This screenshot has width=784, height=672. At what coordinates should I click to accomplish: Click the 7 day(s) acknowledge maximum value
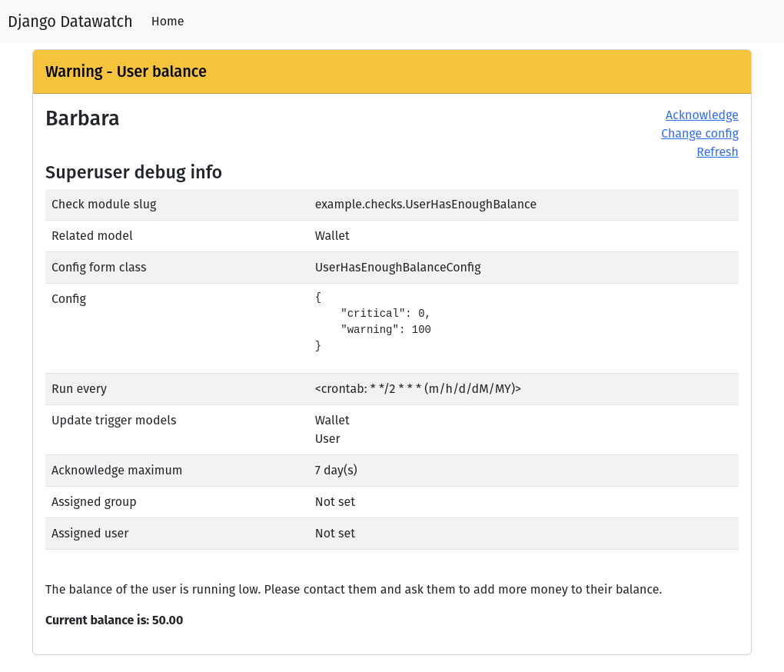click(x=336, y=471)
